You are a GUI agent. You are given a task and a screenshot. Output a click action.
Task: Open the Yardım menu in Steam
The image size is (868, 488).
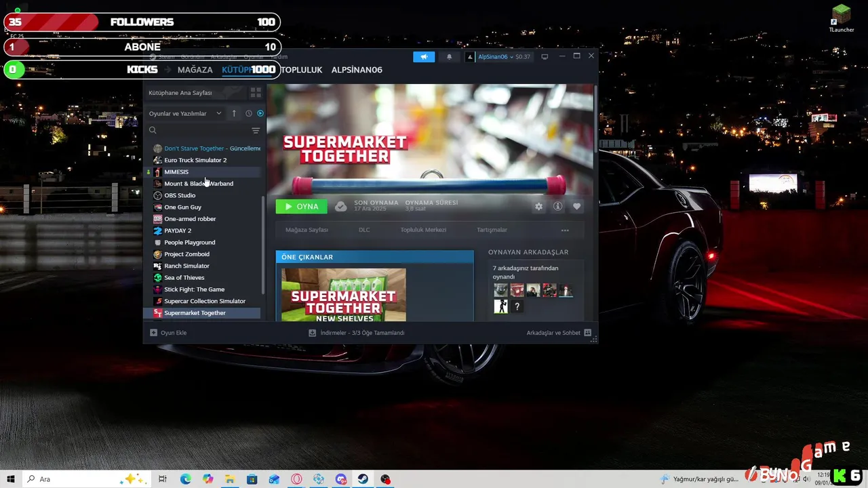(279, 57)
